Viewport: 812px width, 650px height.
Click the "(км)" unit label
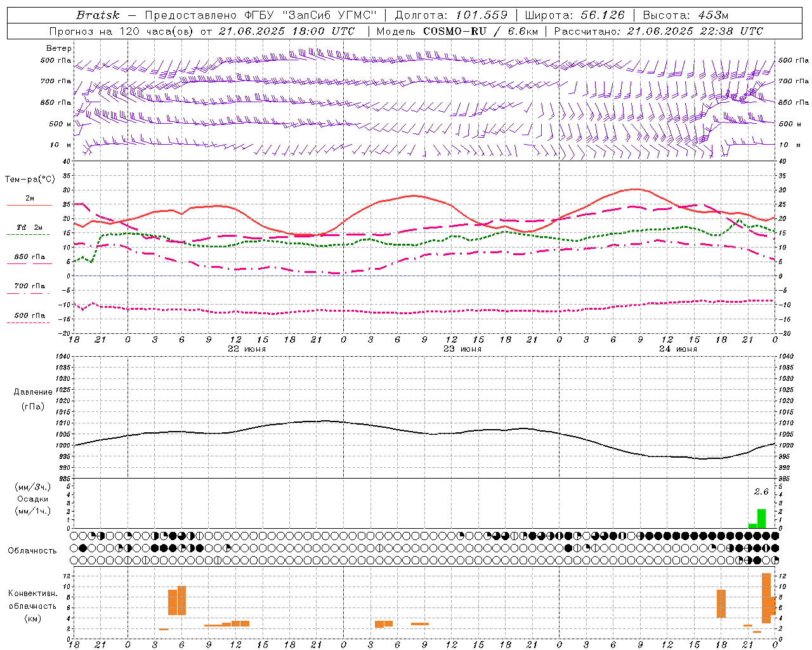(33, 618)
